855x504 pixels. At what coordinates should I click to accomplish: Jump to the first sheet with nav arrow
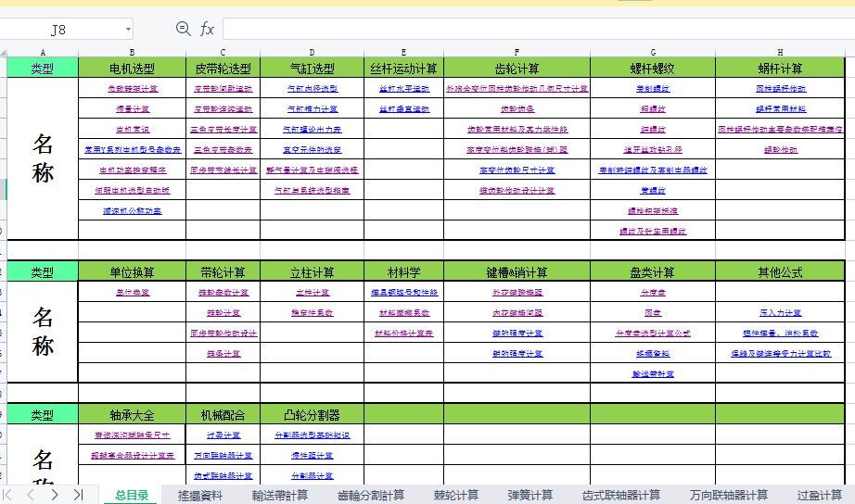(x=7, y=495)
